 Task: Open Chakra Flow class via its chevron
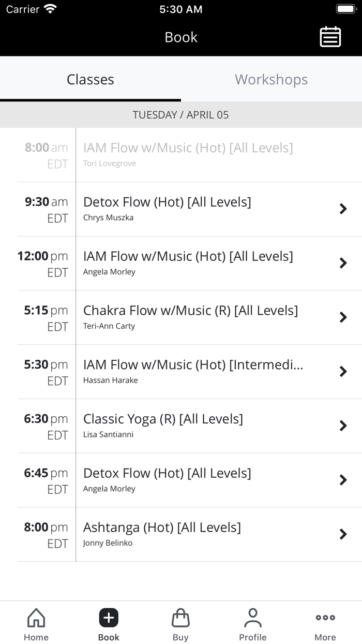tap(343, 317)
